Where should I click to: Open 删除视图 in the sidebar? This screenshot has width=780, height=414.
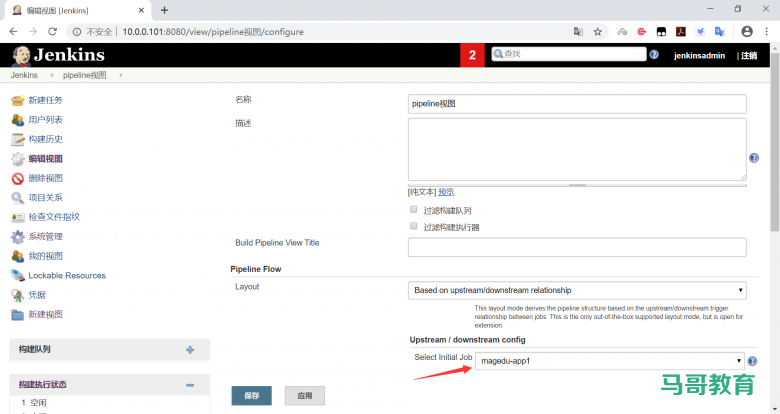[x=45, y=178]
